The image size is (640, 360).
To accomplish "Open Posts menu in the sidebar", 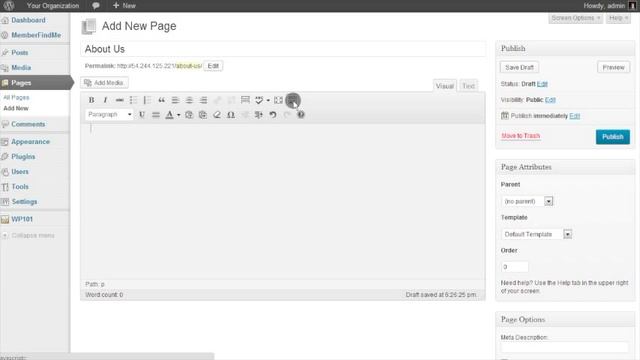I will [20, 53].
